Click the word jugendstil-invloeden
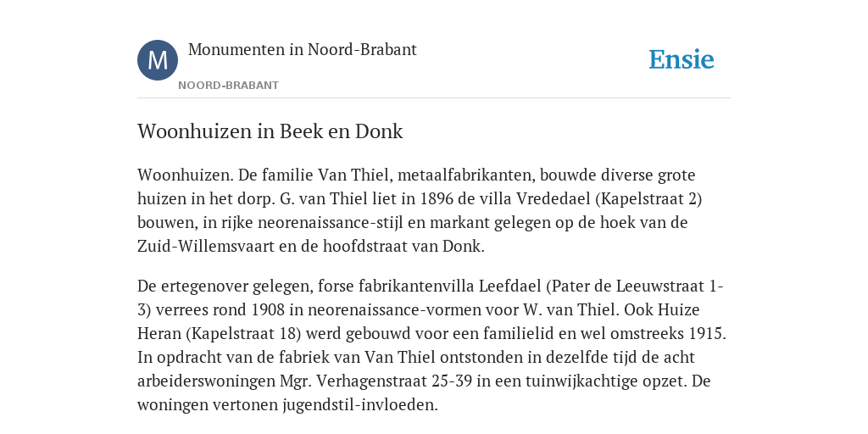The image size is (868, 434). (x=359, y=405)
